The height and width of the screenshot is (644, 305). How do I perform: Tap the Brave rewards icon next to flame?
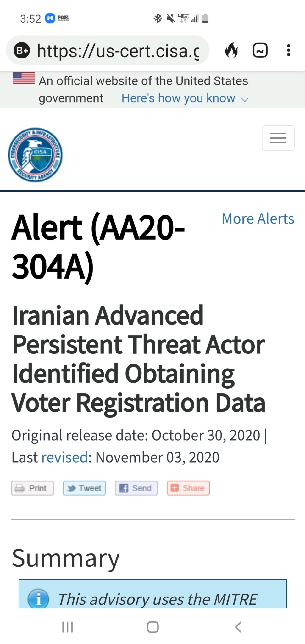[260, 50]
